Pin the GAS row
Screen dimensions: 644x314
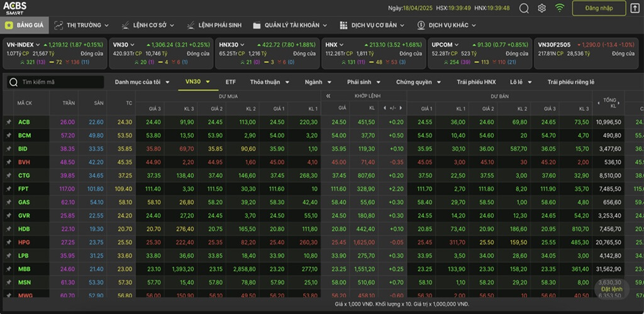coord(8,202)
